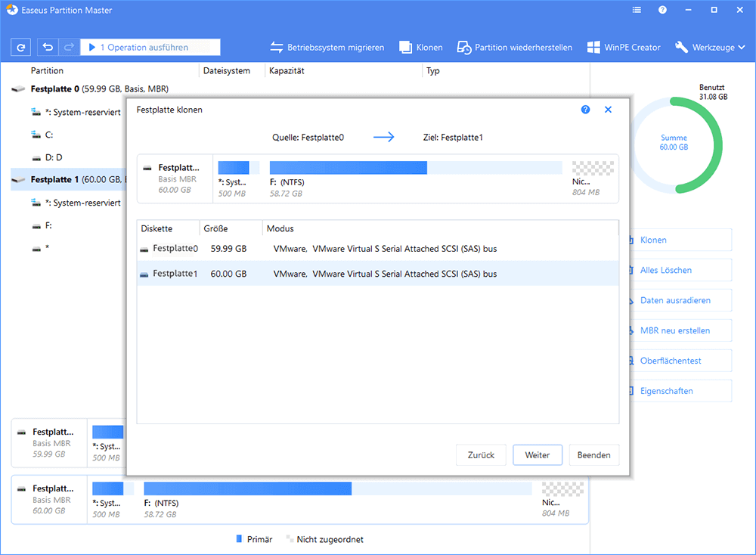Launch WinPE Creator
Image resolution: width=756 pixels, height=555 pixels.
(624, 47)
